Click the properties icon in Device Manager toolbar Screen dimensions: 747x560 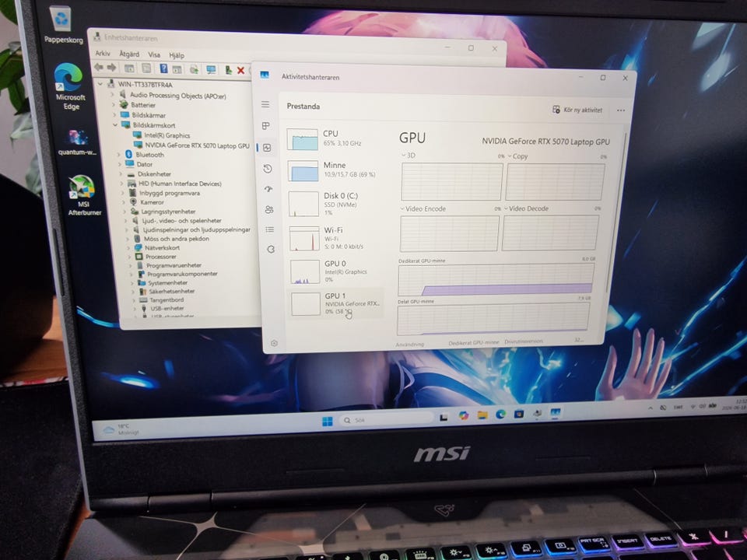146,68
